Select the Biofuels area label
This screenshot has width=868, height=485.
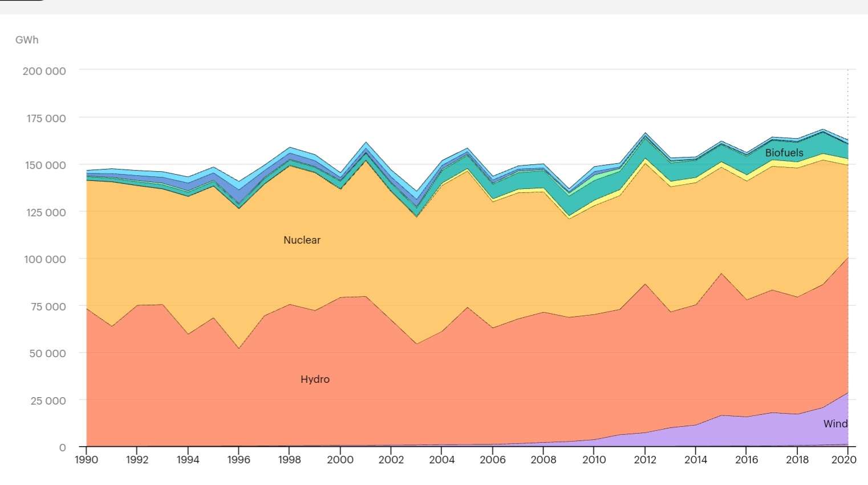[784, 153]
